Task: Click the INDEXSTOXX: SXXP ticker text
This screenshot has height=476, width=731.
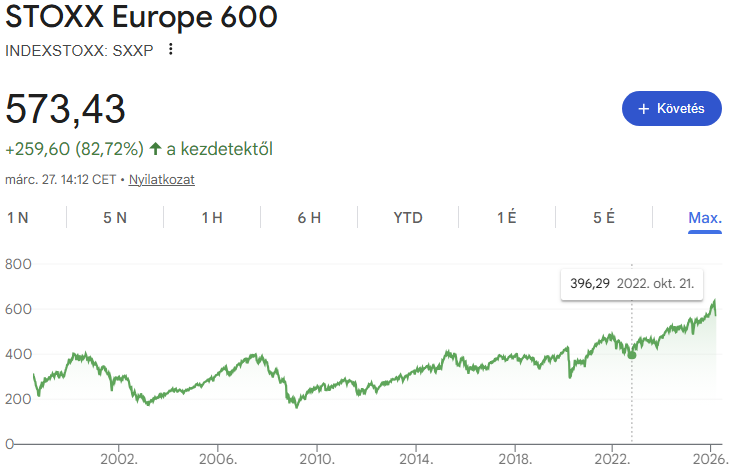Action: (80, 50)
